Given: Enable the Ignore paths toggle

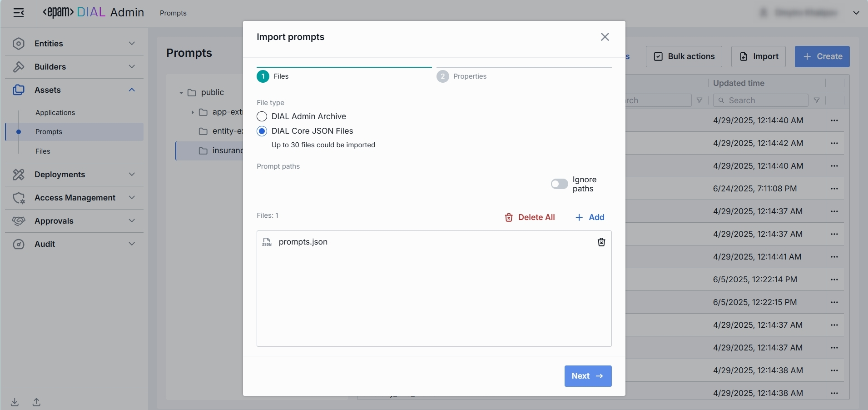Looking at the screenshot, I should pyautogui.click(x=559, y=184).
